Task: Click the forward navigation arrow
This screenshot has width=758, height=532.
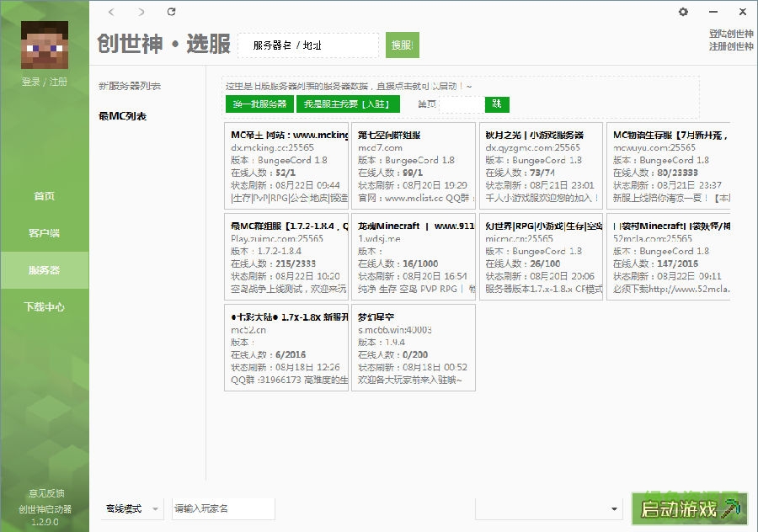Action: coord(141,12)
